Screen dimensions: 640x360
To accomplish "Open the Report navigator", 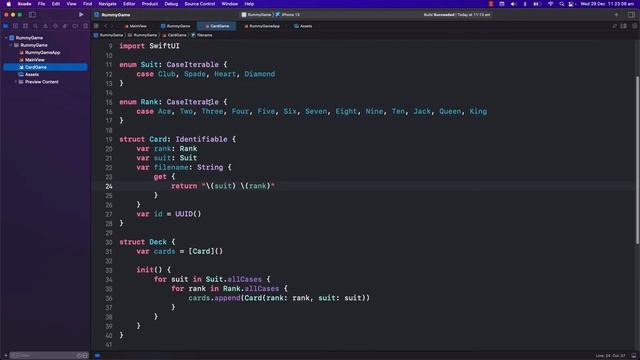I will click(85, 26).
